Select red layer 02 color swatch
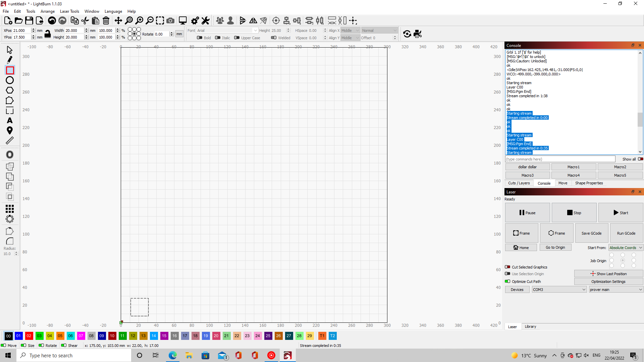644x362 pixels. tap(29, 336)
